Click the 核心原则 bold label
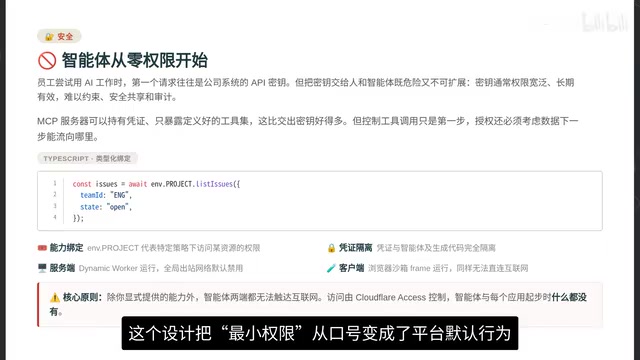 click(82, 297)
